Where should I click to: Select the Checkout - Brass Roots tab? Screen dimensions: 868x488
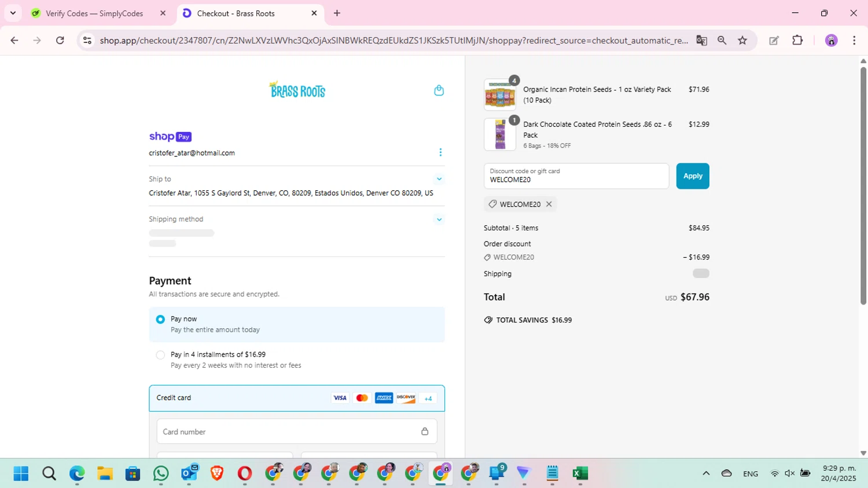pyautogui.click(x=236, y=13)
